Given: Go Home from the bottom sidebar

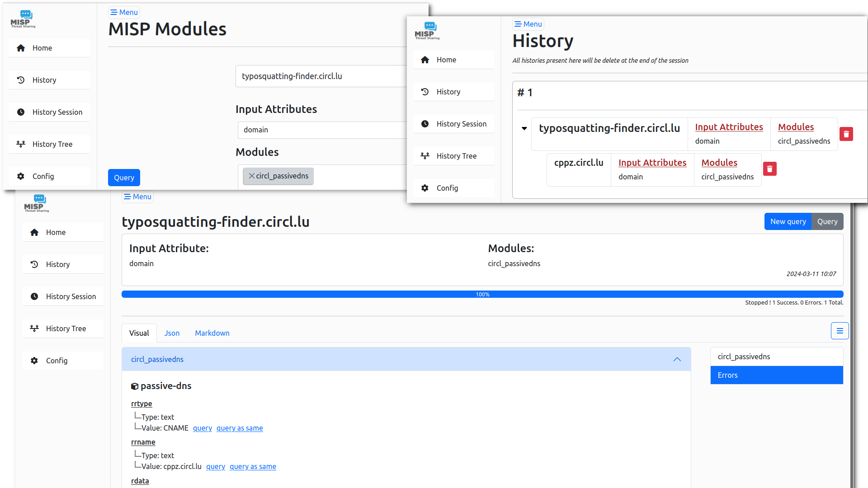Looking at the screenshot, I should point(55,232).
